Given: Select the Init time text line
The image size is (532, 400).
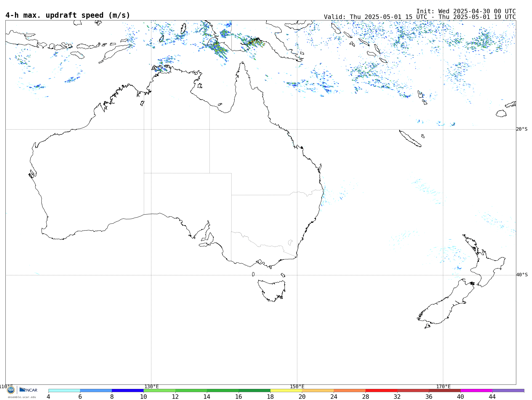Looking at the screenshot, I should (466, 11).
